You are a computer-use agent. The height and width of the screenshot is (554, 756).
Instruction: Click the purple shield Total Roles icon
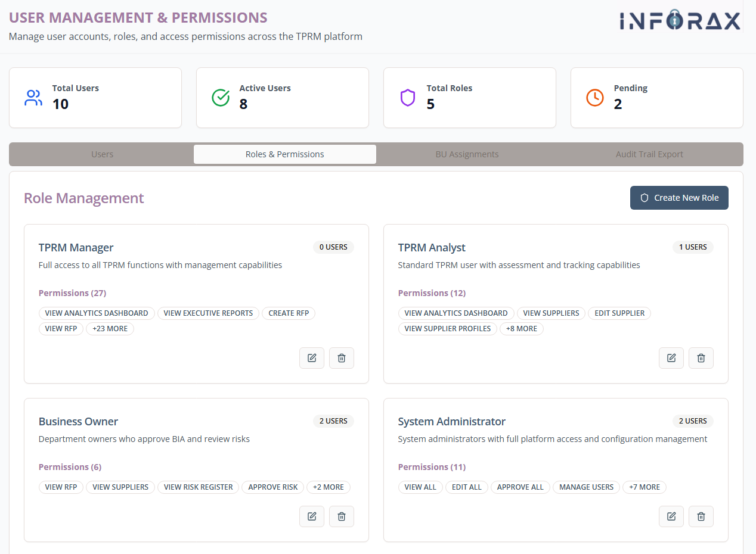tap(408, 97)
